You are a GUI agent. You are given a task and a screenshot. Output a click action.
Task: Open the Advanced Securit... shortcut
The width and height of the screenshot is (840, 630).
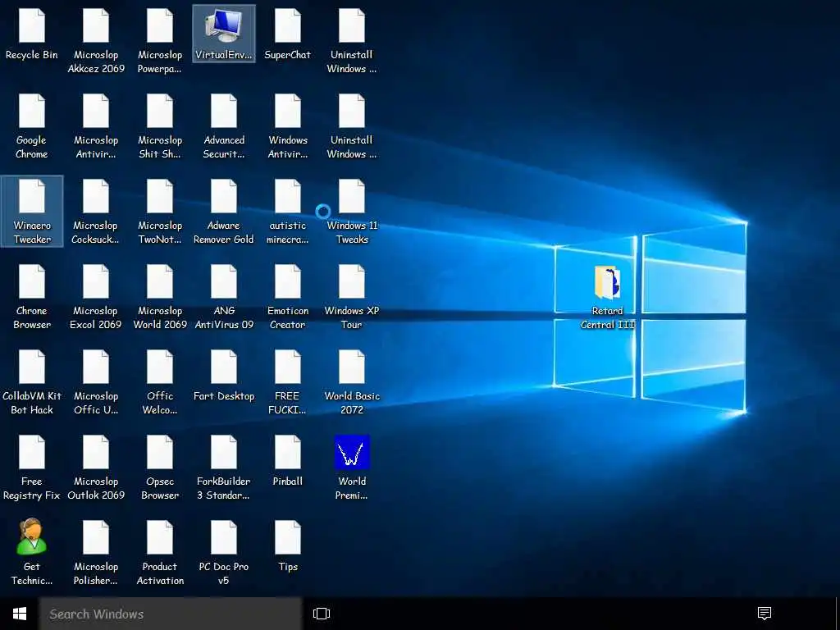tap(224, 126)
